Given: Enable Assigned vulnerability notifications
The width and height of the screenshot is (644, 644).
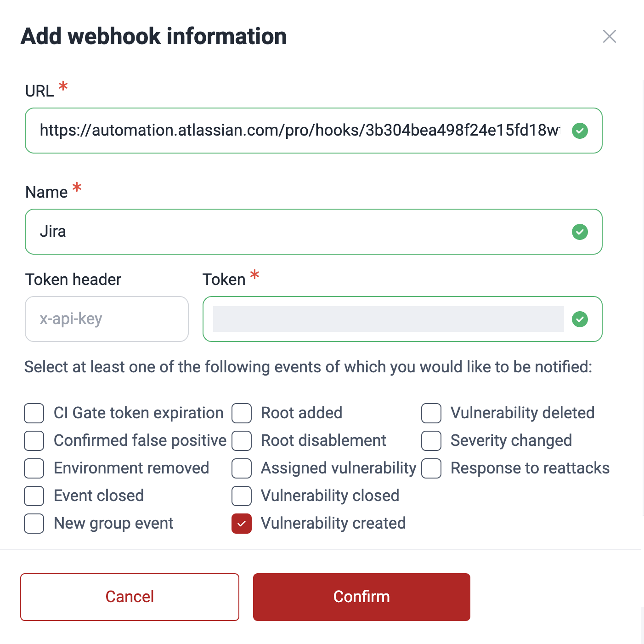Looking at the screenshot, I should tap(242, 468).
